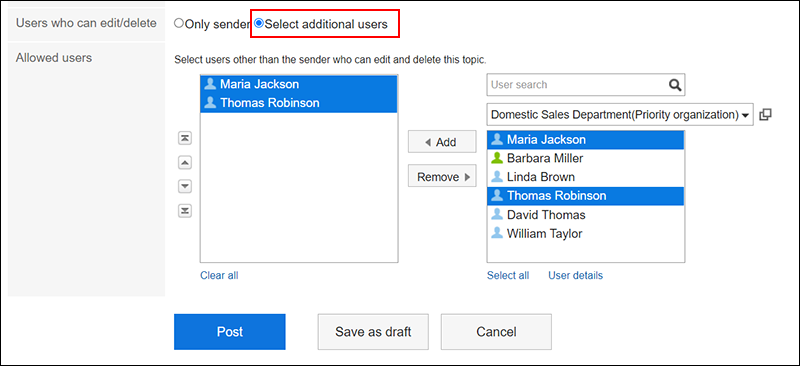Click William Taylor's user icon

click(x=497, y=233)
